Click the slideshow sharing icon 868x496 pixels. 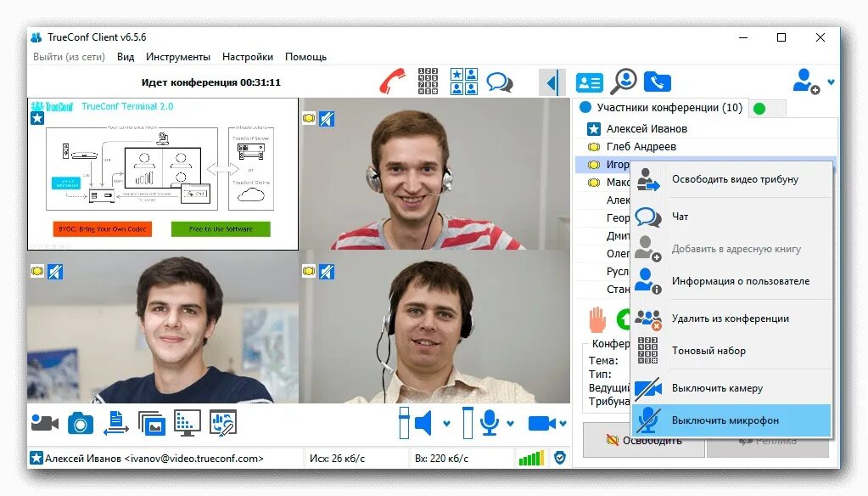[x=115, y=423]
